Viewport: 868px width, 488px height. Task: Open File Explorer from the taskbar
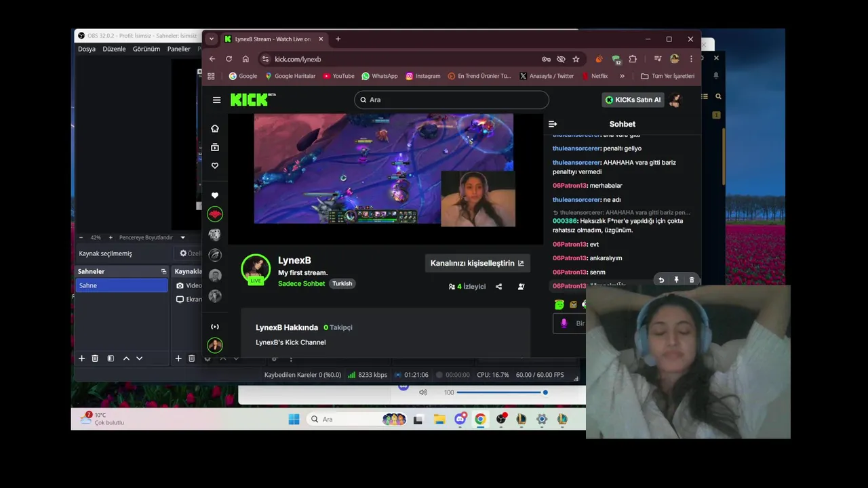pos(439,419)
